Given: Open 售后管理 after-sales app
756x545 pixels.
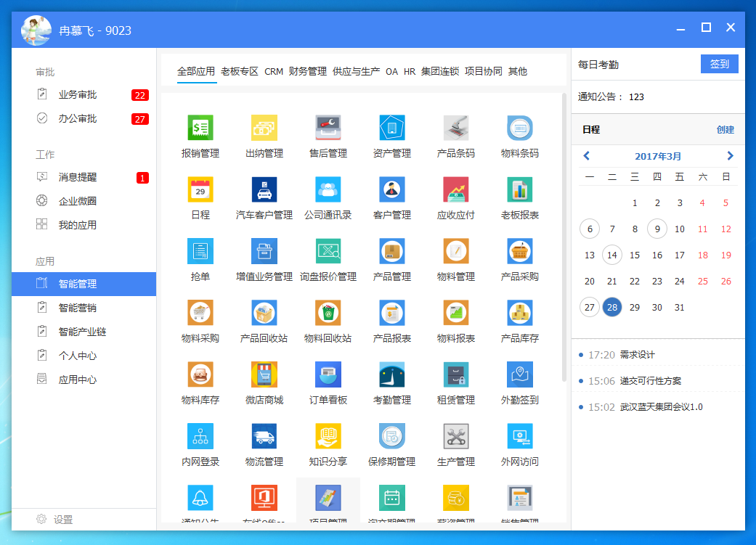Looking at the screenshot, I should (x=328, y=128).
